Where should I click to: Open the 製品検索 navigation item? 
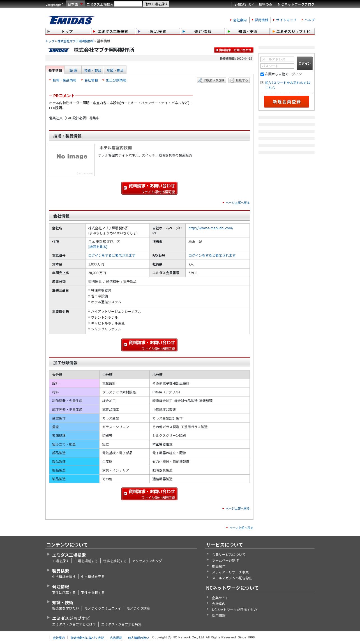point(158,31)
